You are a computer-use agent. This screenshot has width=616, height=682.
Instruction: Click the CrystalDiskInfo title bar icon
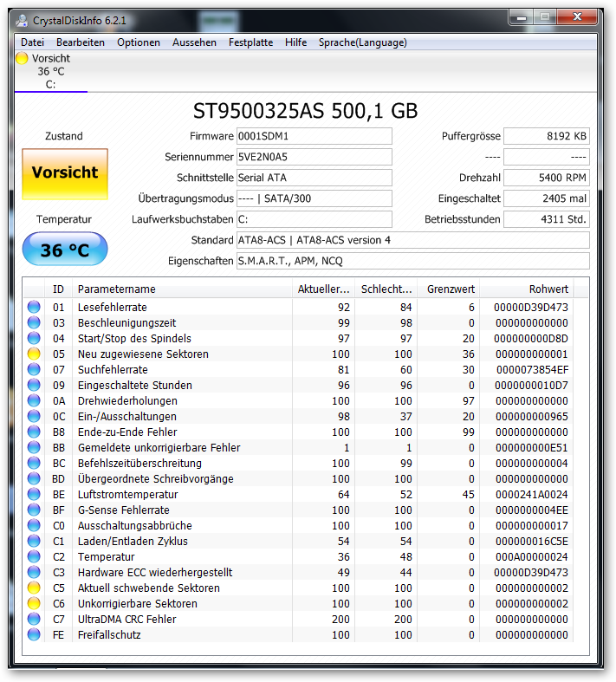click(x=23, y=21)
